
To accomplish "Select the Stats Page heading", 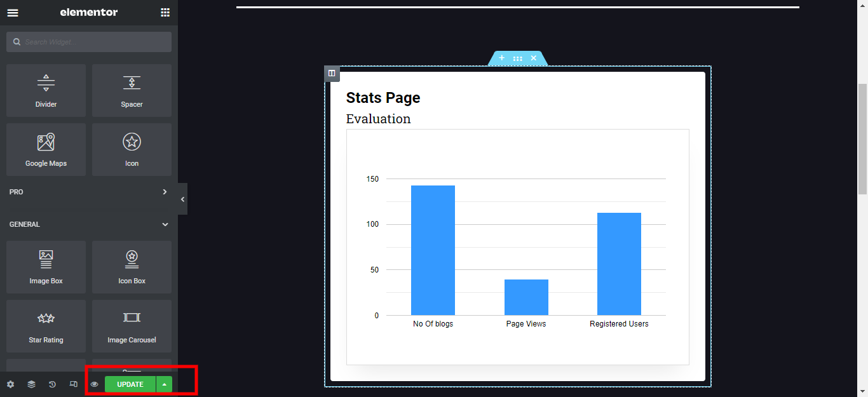I will (x=383, y=98).
